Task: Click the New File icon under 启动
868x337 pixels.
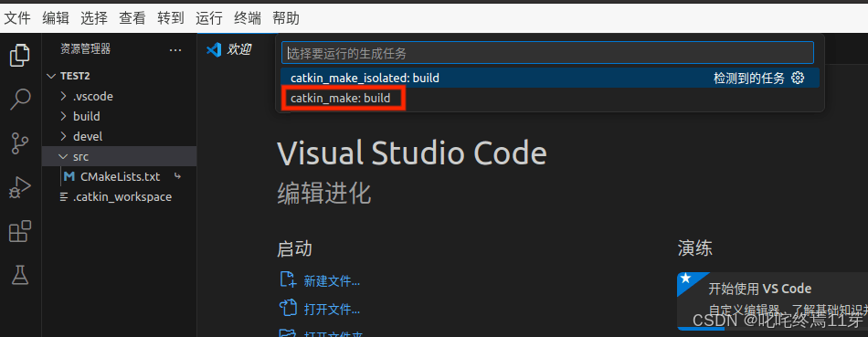Action: point(288,280)
